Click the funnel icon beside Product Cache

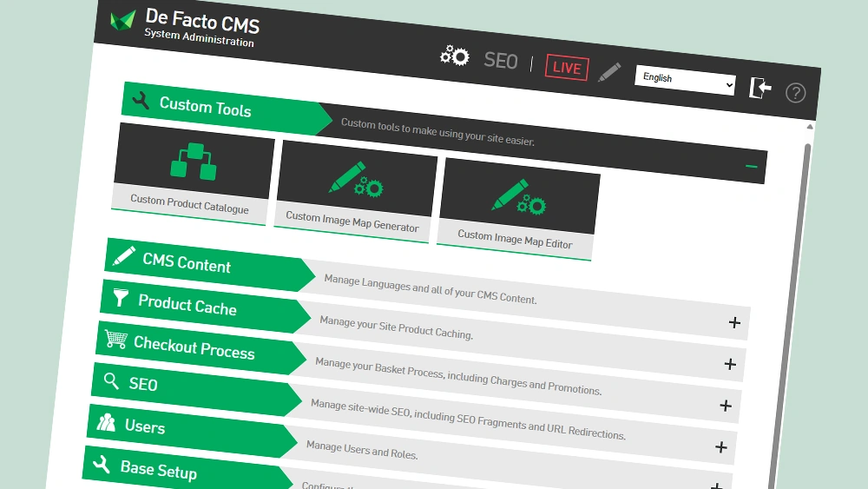(120, 297)
